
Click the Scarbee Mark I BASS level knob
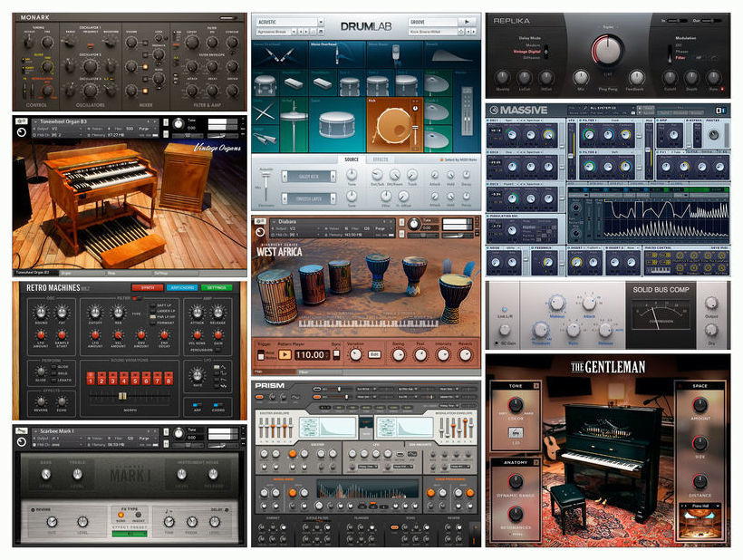pos(46,474)
